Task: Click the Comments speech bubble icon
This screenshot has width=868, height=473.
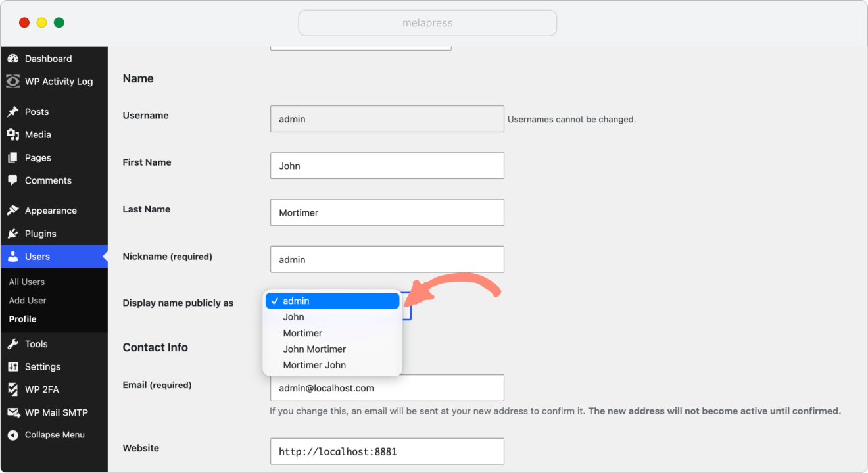Action: click(x=12, y=180)
